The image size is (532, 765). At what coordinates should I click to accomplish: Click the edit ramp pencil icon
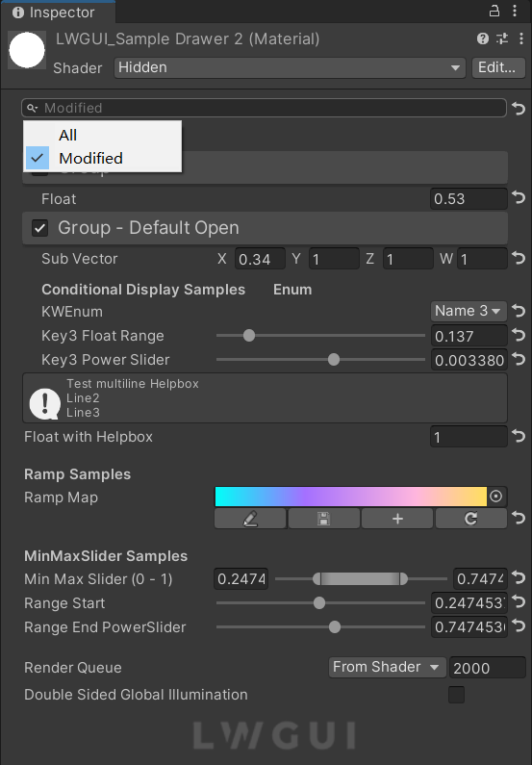click(250, 518)
